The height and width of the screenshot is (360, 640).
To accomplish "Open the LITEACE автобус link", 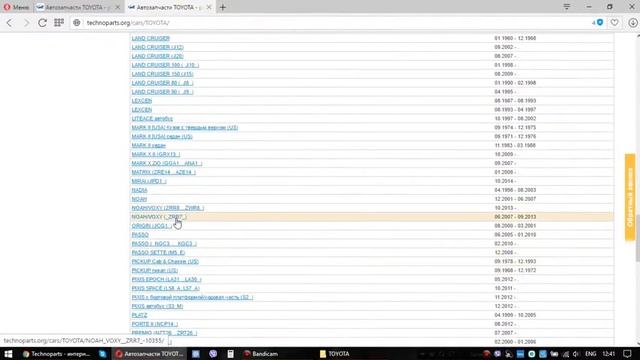I will [152, 119].
